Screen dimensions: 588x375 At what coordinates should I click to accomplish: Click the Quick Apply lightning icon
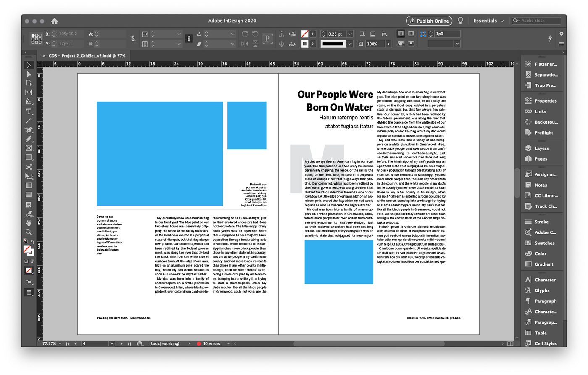pyautogui.click(x=550, y=38)
